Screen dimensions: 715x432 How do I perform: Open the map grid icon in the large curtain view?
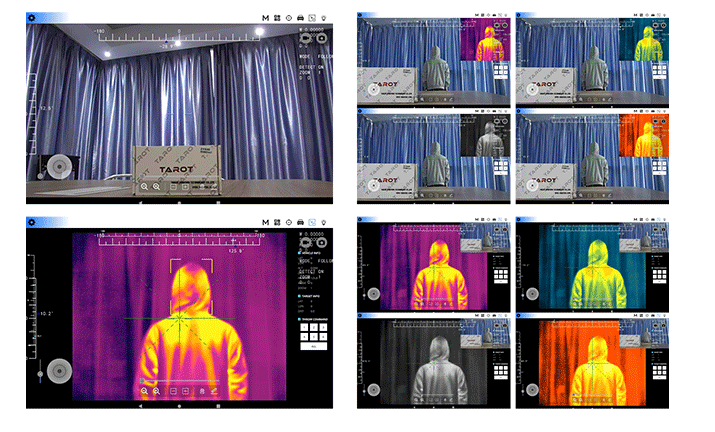click(x=277, y=18)
